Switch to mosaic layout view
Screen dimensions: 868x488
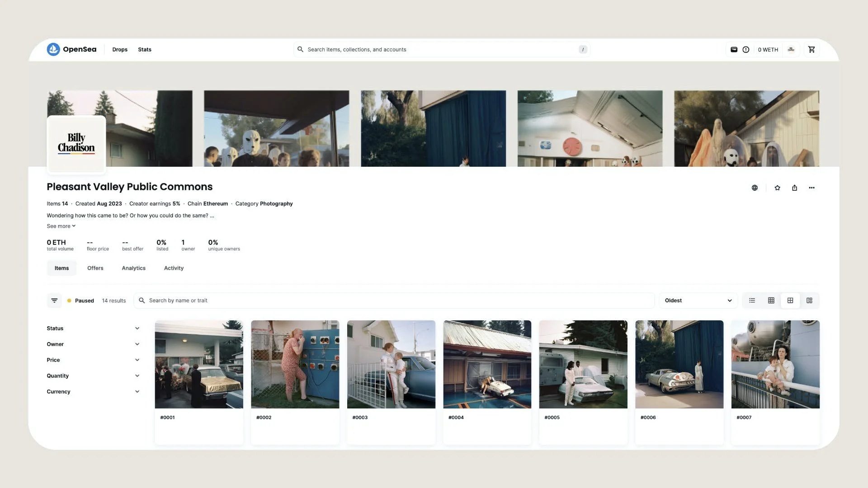click(x=809, y=300)
